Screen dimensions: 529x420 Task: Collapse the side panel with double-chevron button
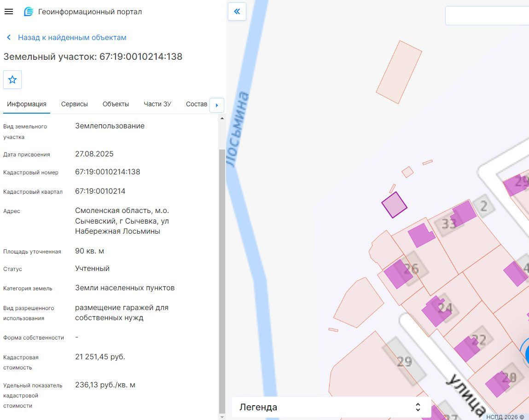[237, 12]
